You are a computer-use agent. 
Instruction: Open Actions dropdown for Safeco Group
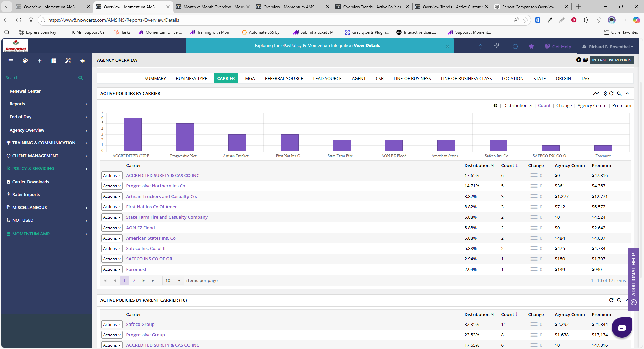112,325
